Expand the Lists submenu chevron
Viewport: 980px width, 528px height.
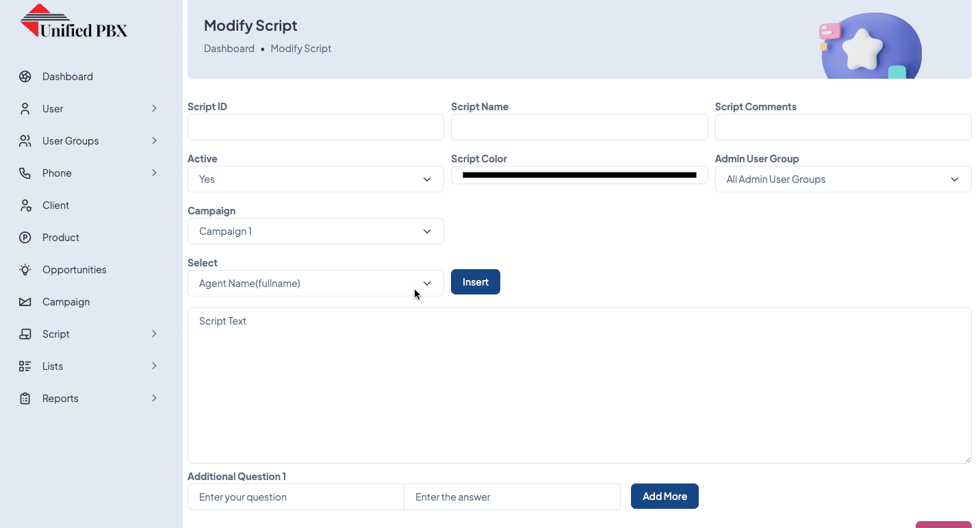tap(154, 366)
